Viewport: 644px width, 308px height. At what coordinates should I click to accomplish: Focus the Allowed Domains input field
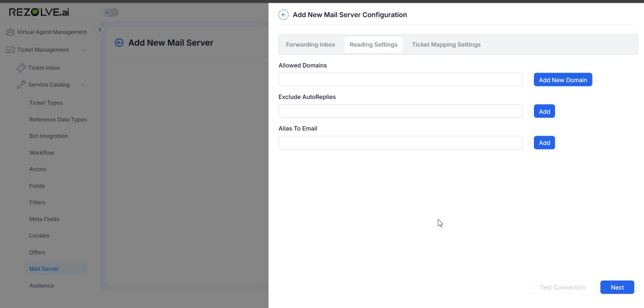coord(401,80)
